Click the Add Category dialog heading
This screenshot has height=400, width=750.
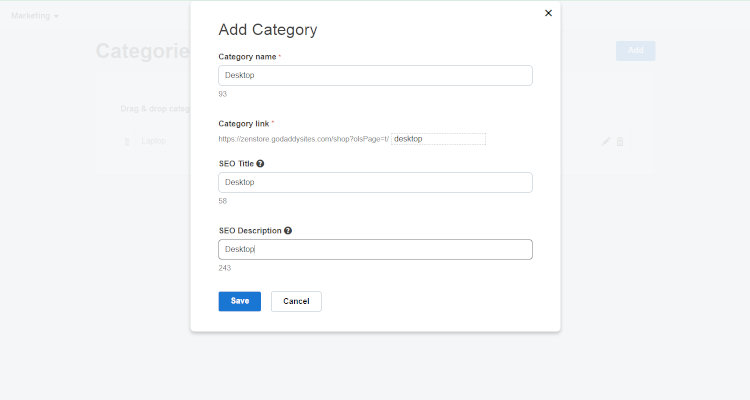pos(267,30)
